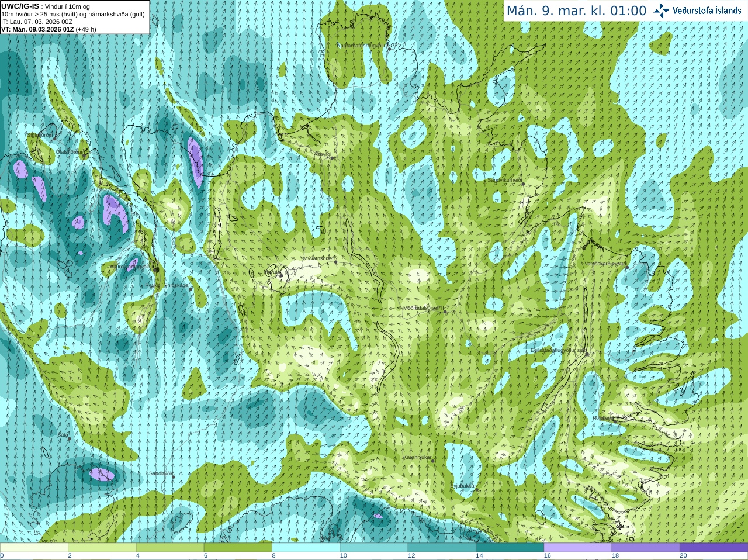Click the 0–2 m/s pale legend swatch

34,548
